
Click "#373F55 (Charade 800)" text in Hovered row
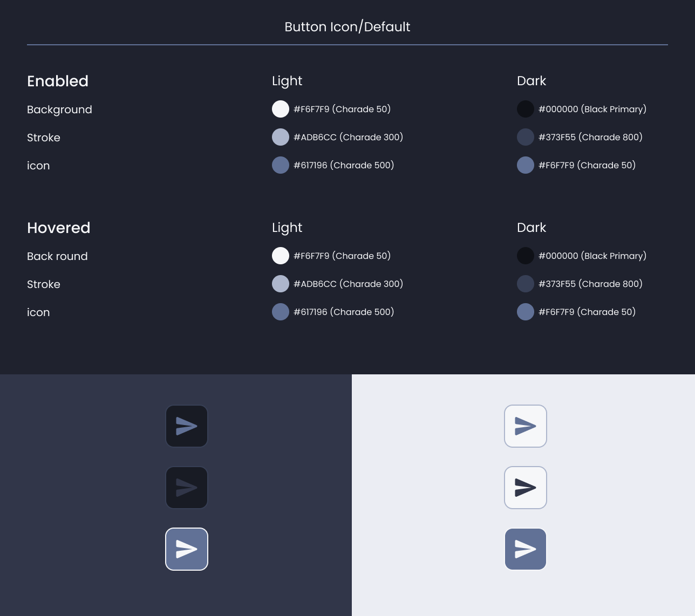(x=590, y=284)
